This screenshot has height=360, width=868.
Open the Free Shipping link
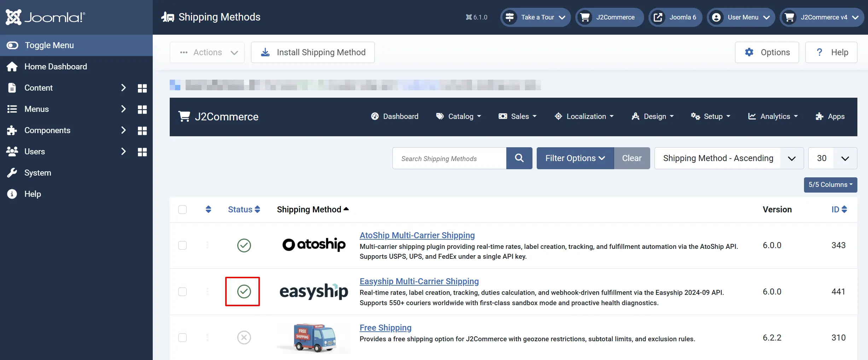tap(385, 328)
